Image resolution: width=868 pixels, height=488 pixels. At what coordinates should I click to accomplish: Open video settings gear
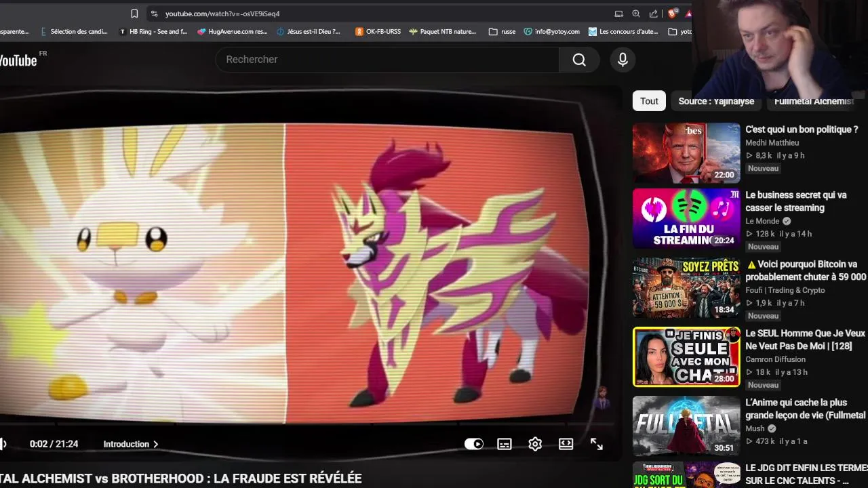(535, 444)
